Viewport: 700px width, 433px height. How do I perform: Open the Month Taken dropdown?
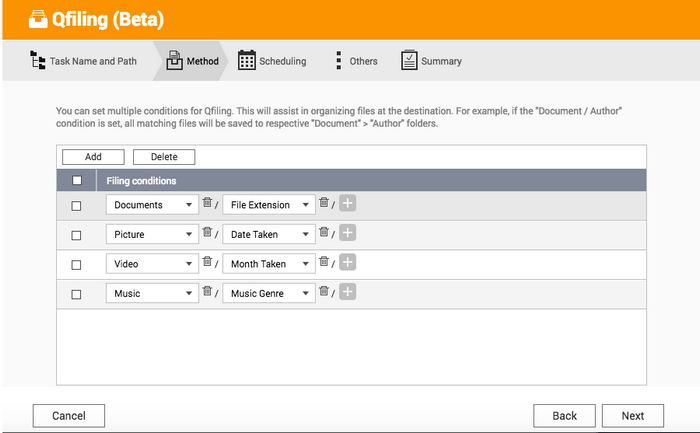(269, 264)
